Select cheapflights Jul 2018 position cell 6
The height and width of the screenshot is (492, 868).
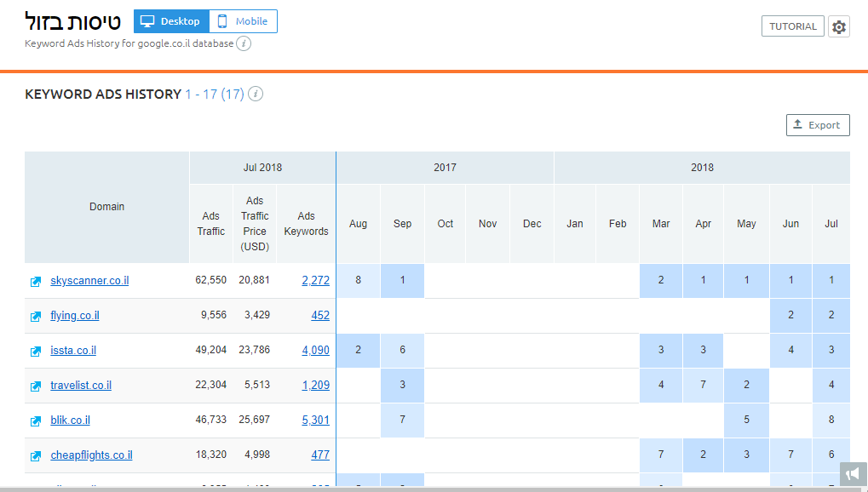pyautogui.click(x=831, y=455)
